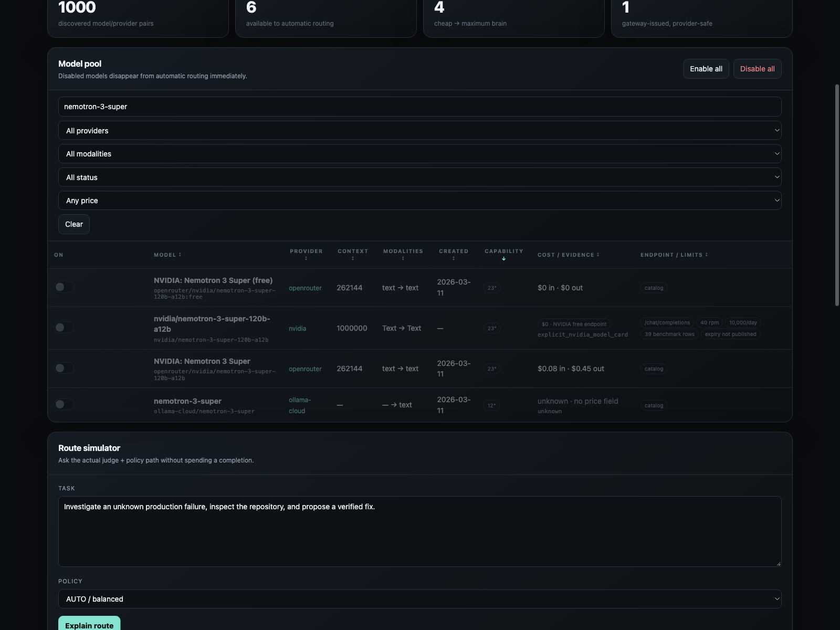Click the 10,000/day limit tag
This screenshot has width=840, height=630.
[x=743, y=323]
